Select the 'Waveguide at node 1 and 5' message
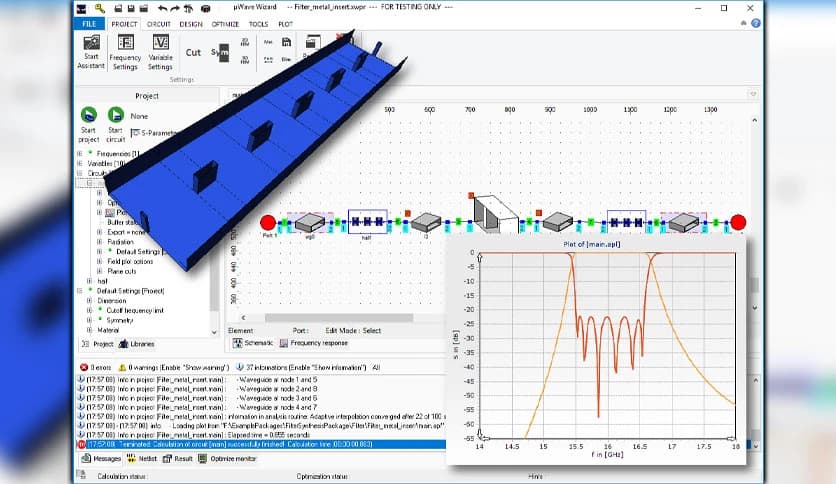836x484 pixels. coord(262,380)
